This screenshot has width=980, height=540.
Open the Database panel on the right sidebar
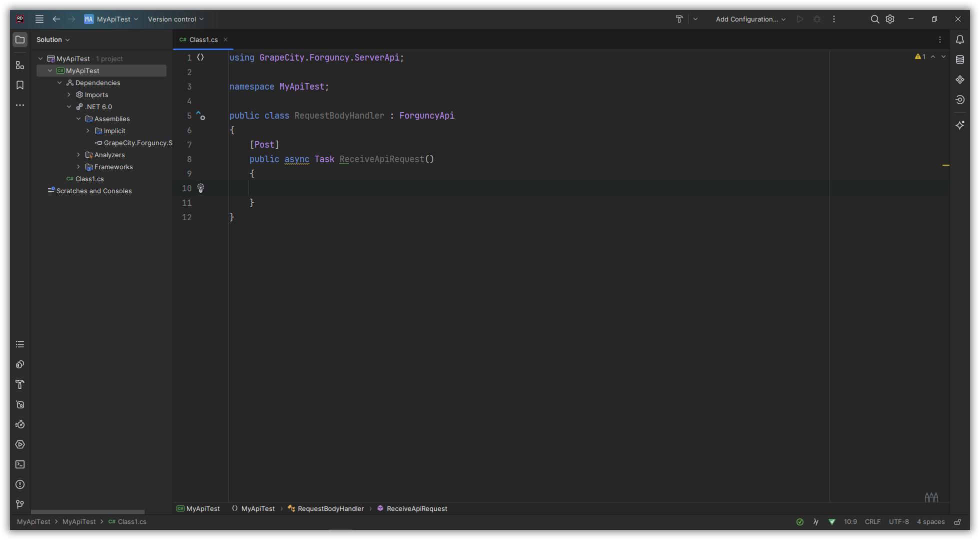click(x=960, y=59)
